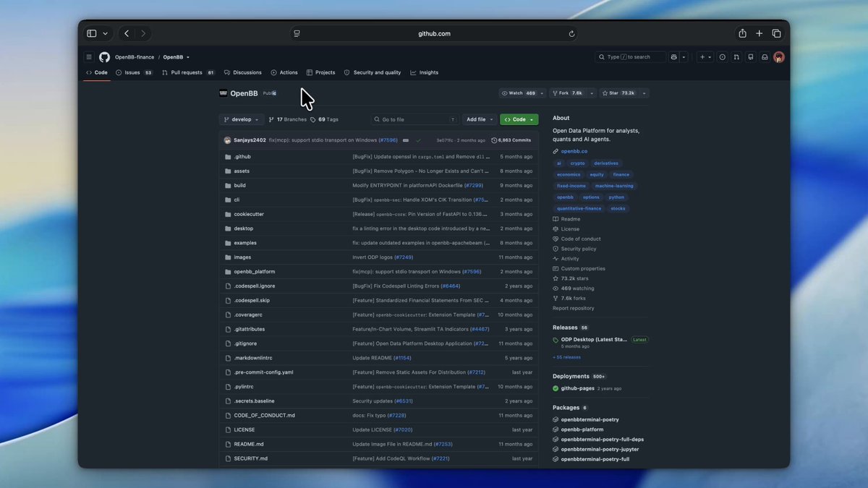The image size is (868, 488).
Task: Open Safari tab overview icon
Action: 776,33
